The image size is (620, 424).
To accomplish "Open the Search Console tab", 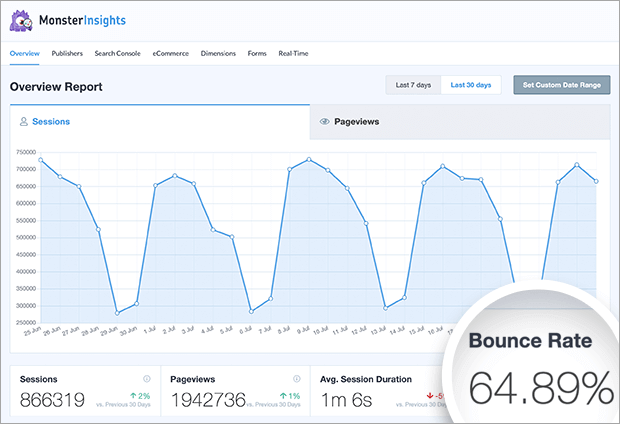I will pyautogui.click(x=117, y=53).
